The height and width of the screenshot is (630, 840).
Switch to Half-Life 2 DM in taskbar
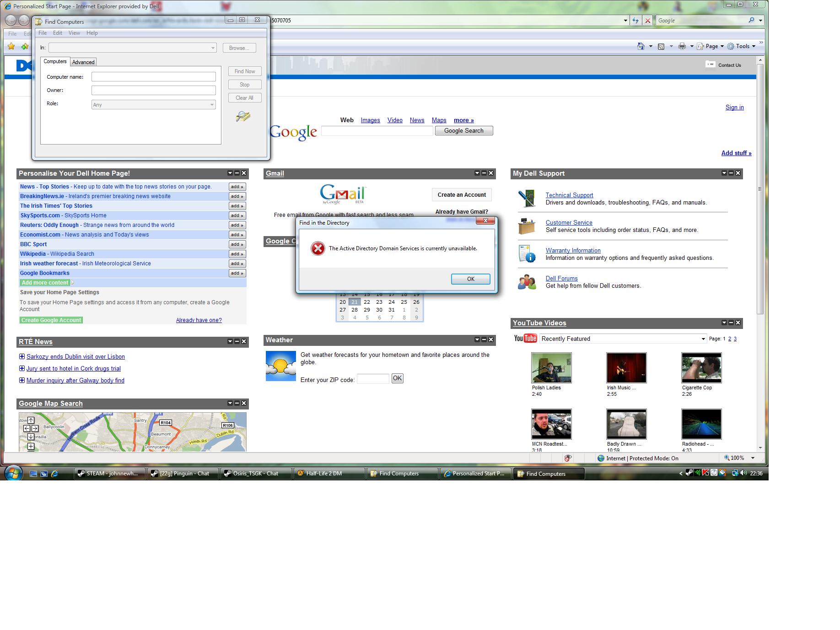324,474
